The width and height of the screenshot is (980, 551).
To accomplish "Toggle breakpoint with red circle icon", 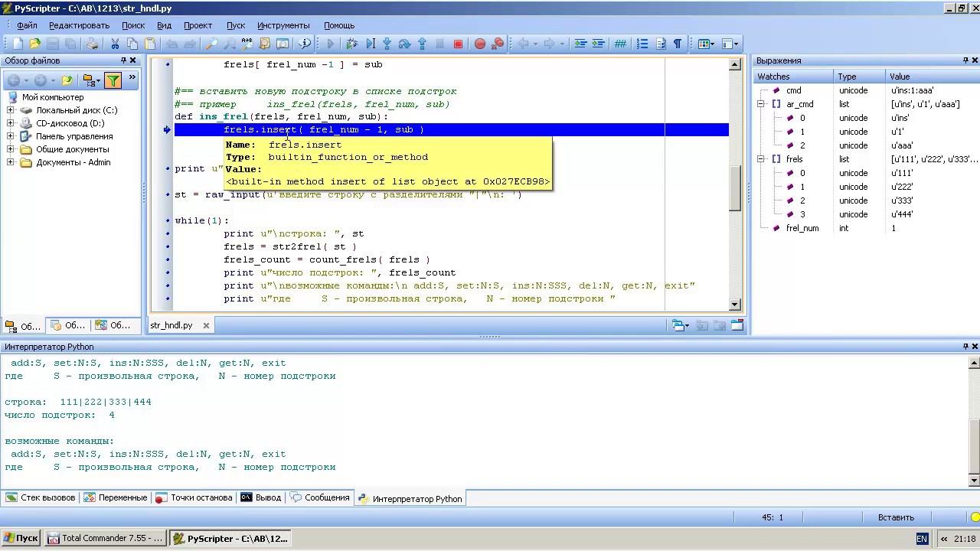I will [480, 44].
